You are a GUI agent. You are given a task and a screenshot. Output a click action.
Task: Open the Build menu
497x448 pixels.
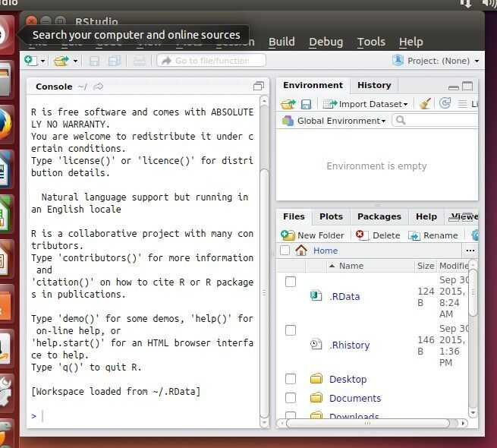(282, 42)
